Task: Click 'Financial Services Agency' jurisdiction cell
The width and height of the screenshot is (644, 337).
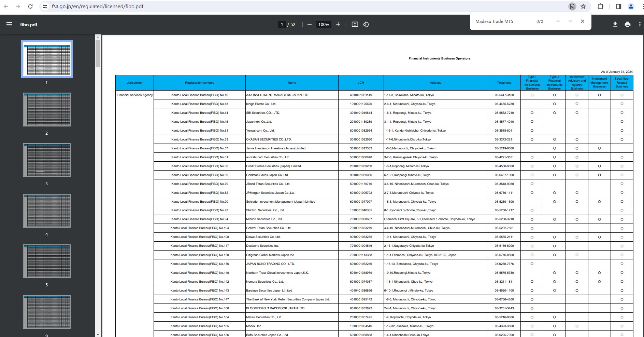Action: click(x=135, y=95)
